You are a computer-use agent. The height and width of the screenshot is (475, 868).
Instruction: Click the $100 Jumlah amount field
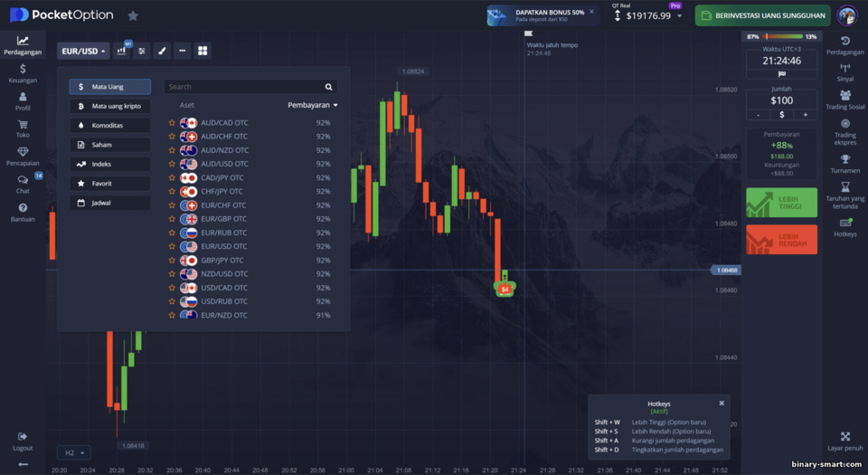pos(781,100)
